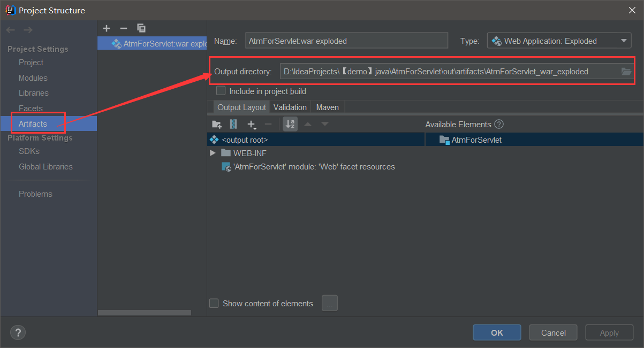Screen dimensions: 644x348
Task: Open help for Available Elements
Action: (x=499, y=125)
